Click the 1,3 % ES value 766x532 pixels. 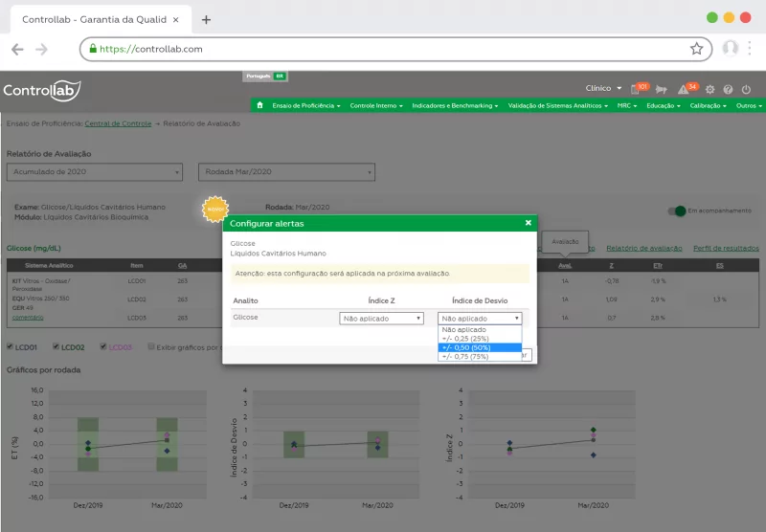(720, 299)
